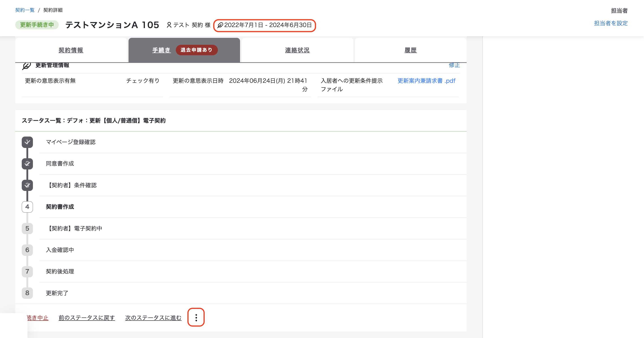Select completed step 2 check icon

(x=27, y=164)
